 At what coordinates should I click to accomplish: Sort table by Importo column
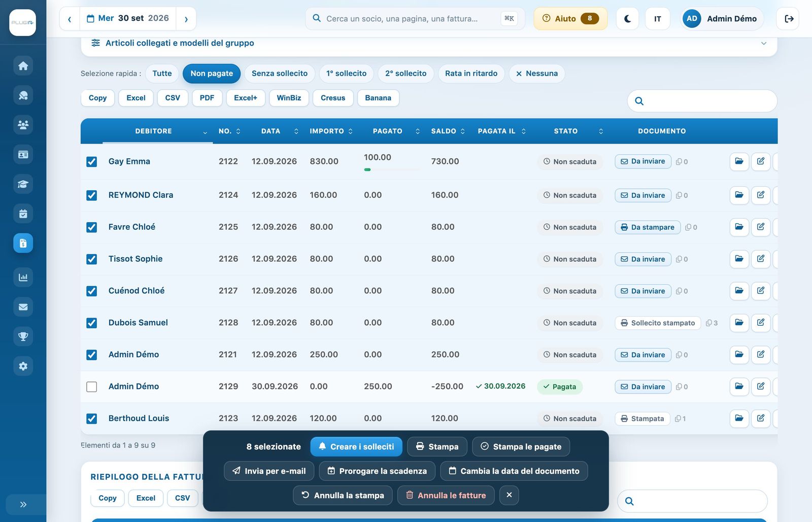[x=331, y=131]
